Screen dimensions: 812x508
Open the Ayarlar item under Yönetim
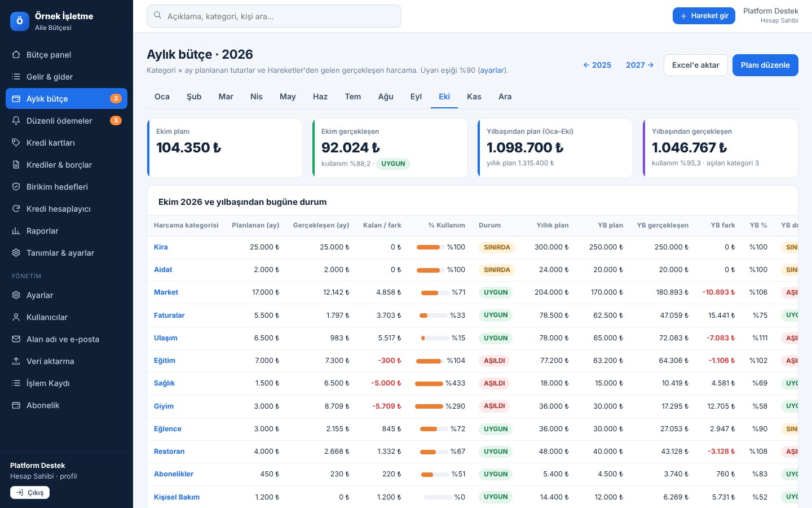pos(67,295)
